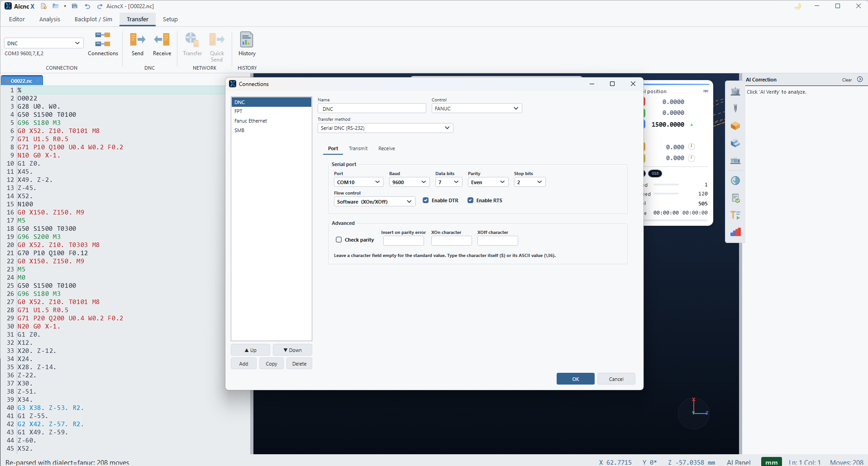Click the Name input field
Viewport: 868px width, 466px height.
(372, 108)
